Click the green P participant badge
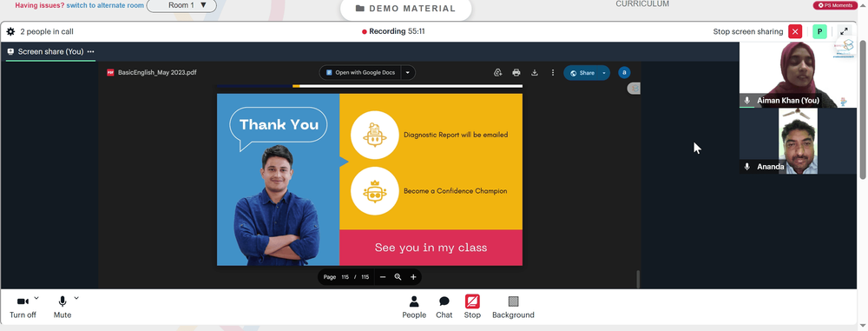 [820, 31]
